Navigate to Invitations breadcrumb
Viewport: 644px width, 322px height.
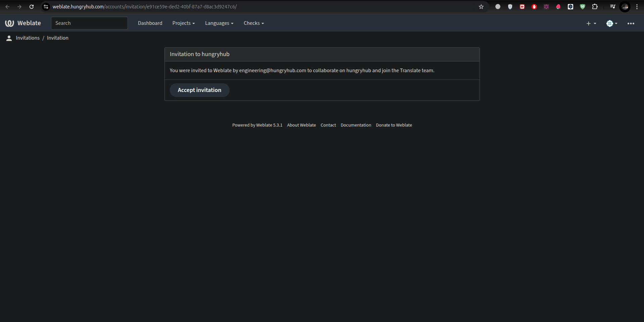[x=28, y=38]
